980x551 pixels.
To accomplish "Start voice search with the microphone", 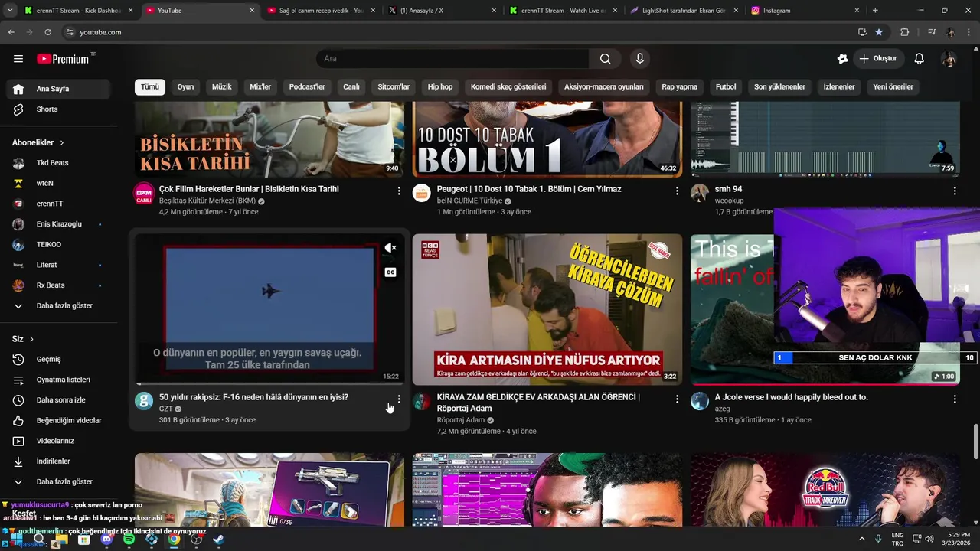I will [640, 59].
